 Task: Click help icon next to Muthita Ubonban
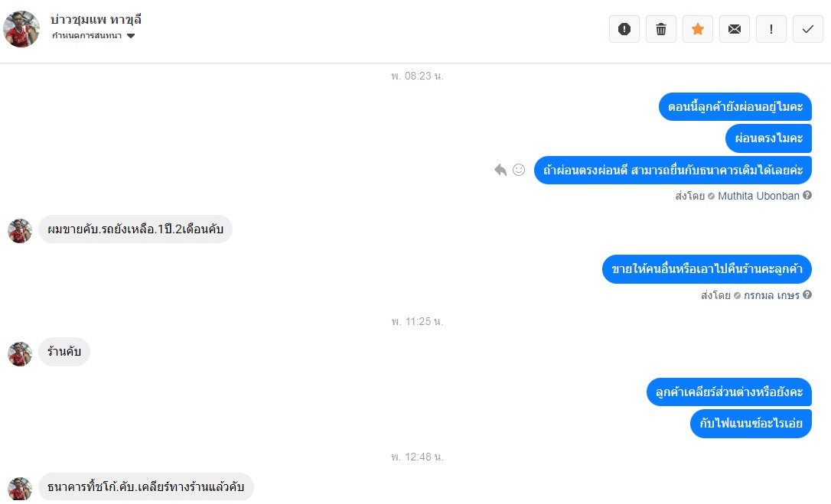coord(807,195)
